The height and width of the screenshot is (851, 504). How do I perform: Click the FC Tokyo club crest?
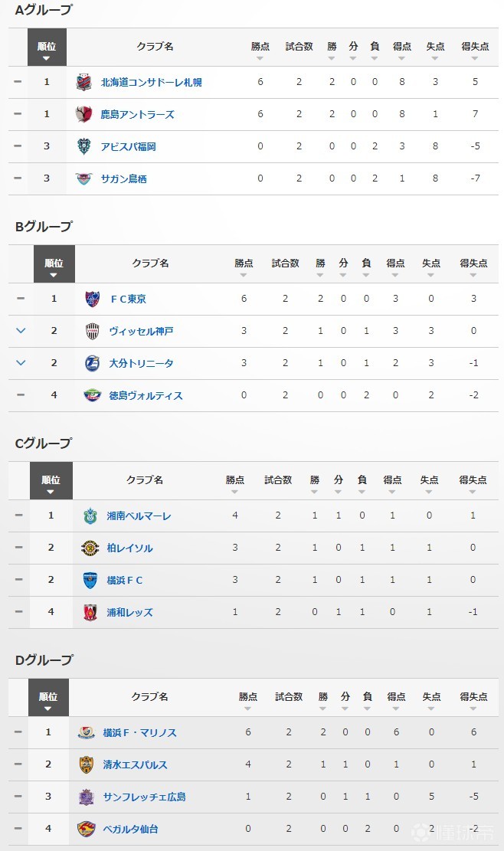(93, 299)
